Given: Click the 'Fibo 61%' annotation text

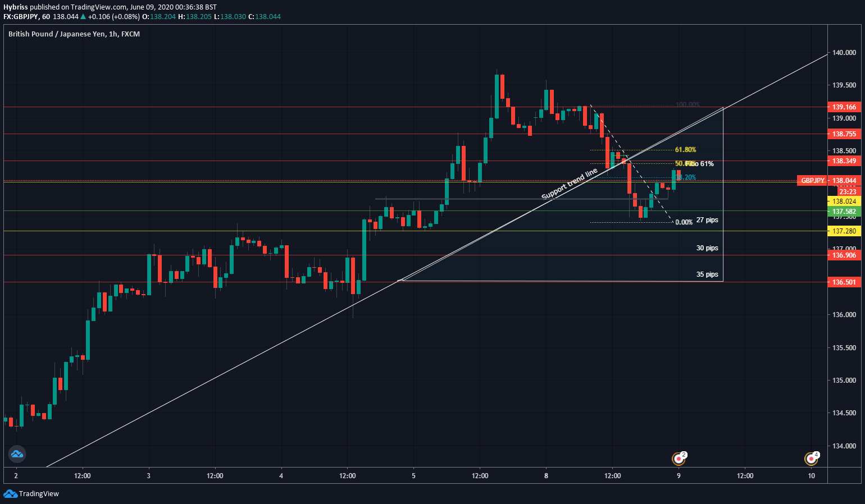Looking at the screenshot, I should [x=700, y=164].
